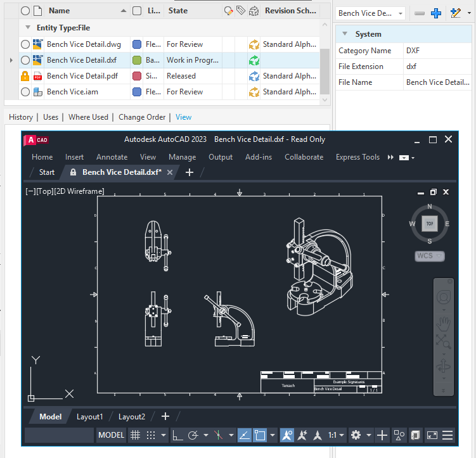Toggle select-all radio in Name header
This screenshot has height=458, width=476.
25,11
